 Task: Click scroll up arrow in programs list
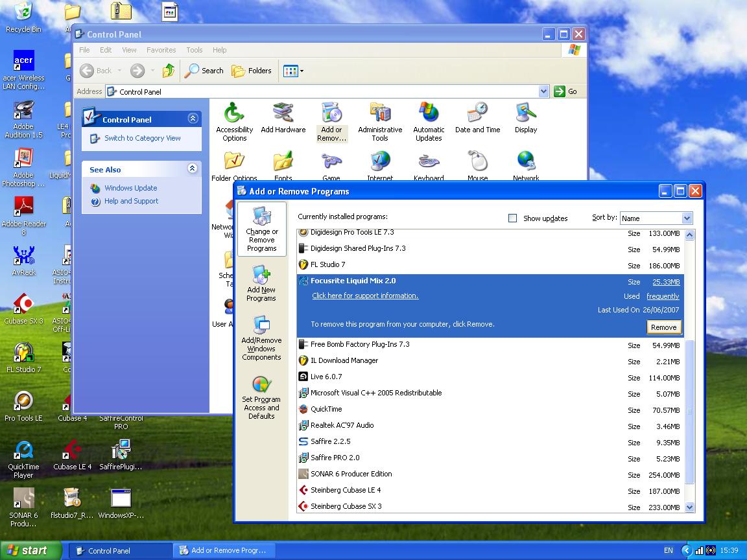click(689, 235)
